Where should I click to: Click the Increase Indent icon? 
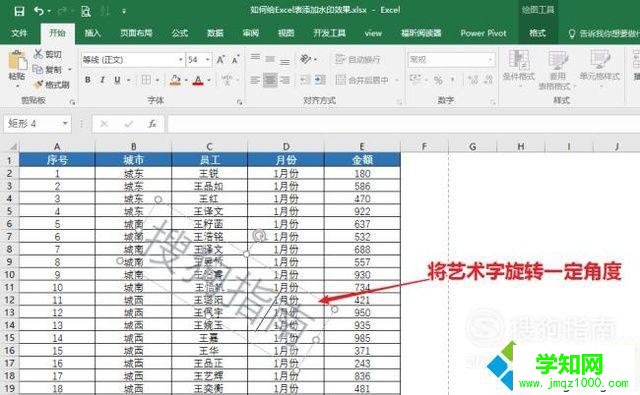[x=320, y=80]
